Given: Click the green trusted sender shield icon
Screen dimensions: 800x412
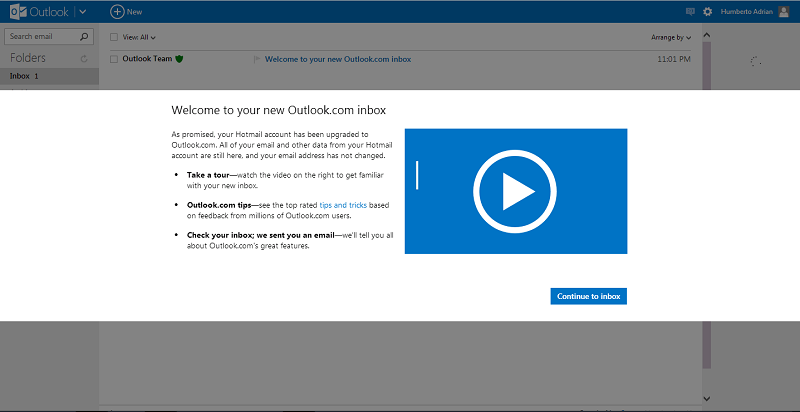Looking at the screenshot, I should pyautogui.click(x=179, y=59).
